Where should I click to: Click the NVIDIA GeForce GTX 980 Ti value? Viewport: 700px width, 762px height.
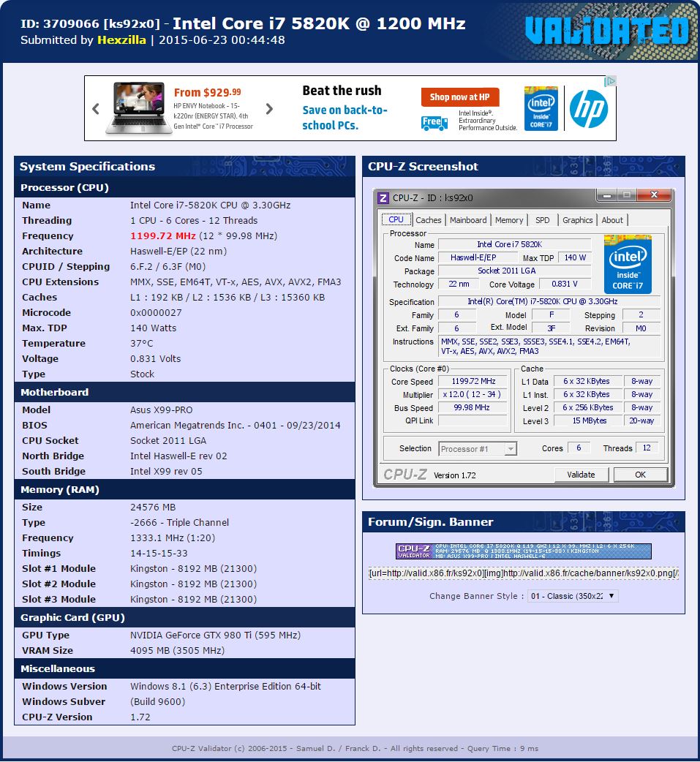coord(215,635)
